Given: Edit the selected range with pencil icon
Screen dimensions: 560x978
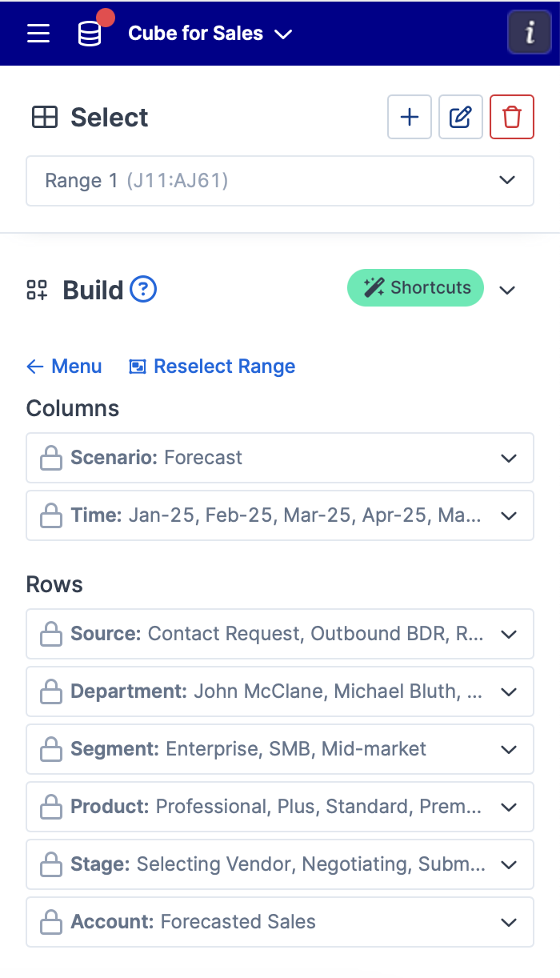Looking at the screenshot, I should click(461, 117).
